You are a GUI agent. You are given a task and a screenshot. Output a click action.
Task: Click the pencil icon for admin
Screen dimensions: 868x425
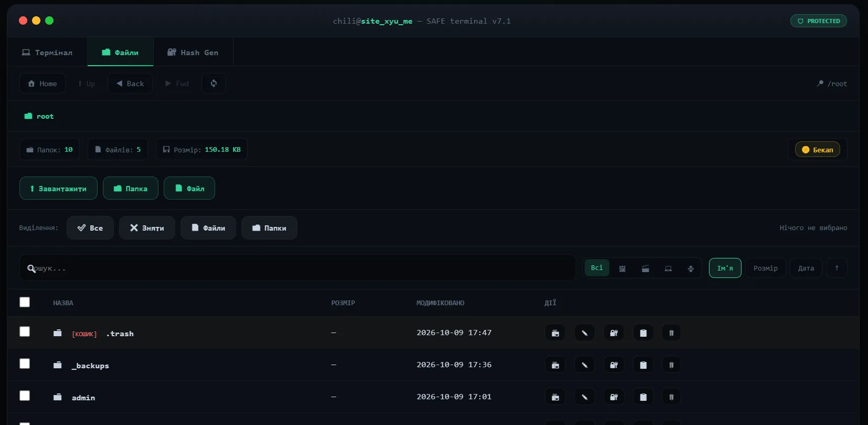pos(585,397)
